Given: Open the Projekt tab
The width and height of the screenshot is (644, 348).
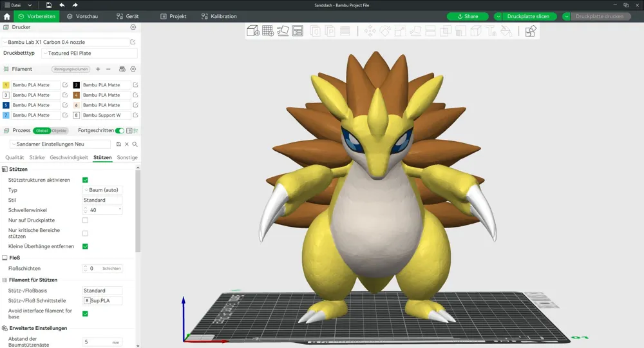Looking at the screenshot, I should point(173,17).
